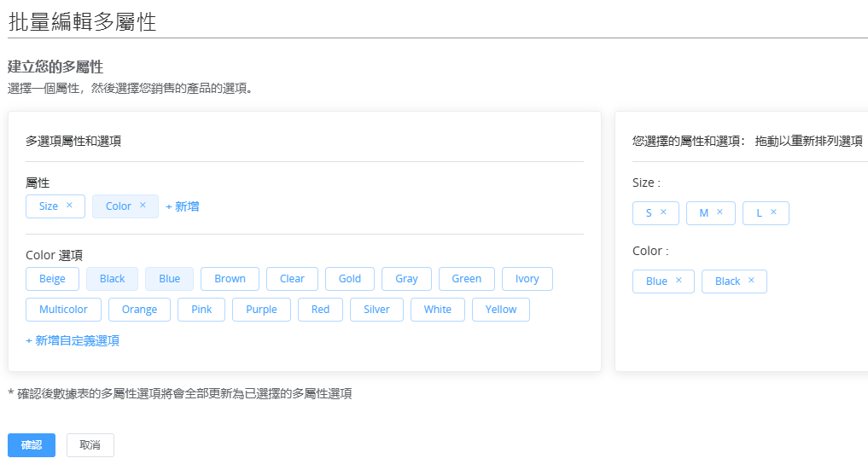868x470 pixels.
Task: Delete size S from selected options
Action: coord(663,212)
